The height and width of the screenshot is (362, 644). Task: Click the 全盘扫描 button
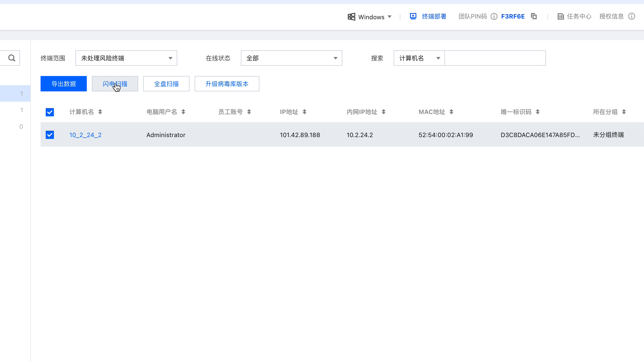(166, 84)
